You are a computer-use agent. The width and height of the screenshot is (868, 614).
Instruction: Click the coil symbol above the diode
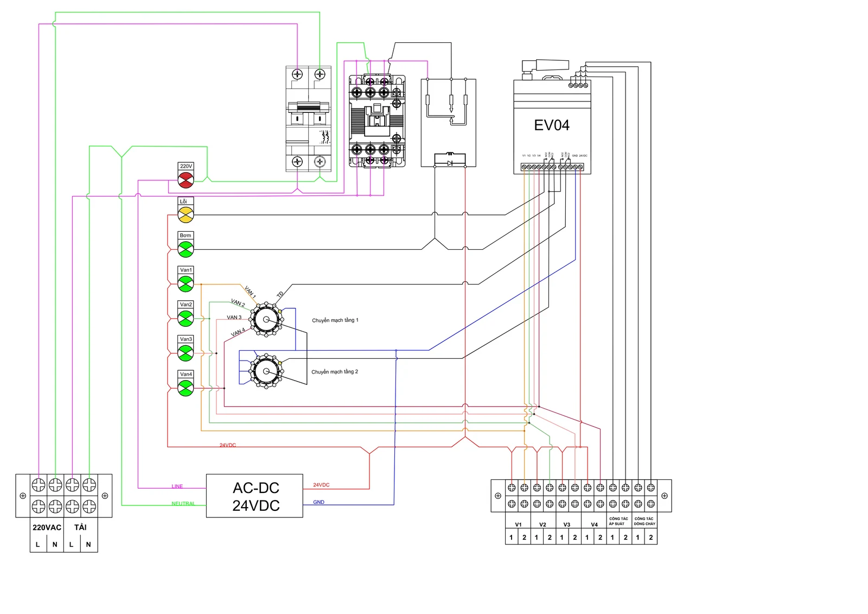(x=450, y=154)
